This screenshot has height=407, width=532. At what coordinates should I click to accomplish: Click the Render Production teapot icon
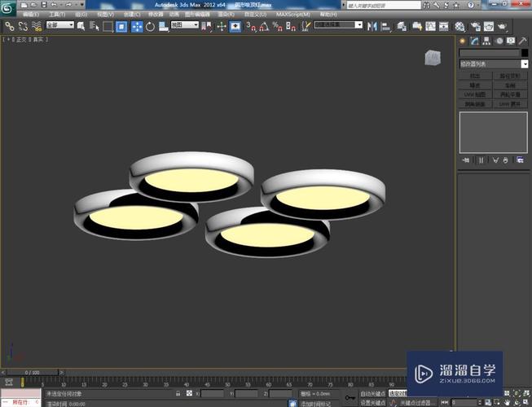click(502, 26)
